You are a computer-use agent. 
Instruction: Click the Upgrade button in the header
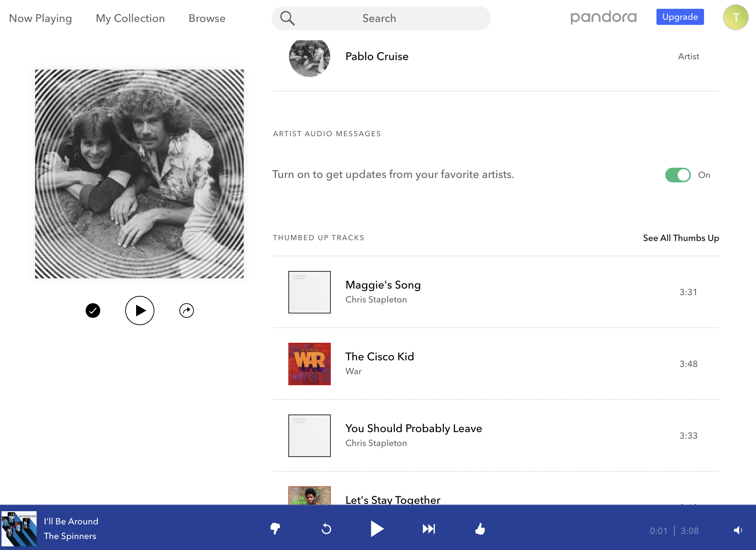click(680, 16)
